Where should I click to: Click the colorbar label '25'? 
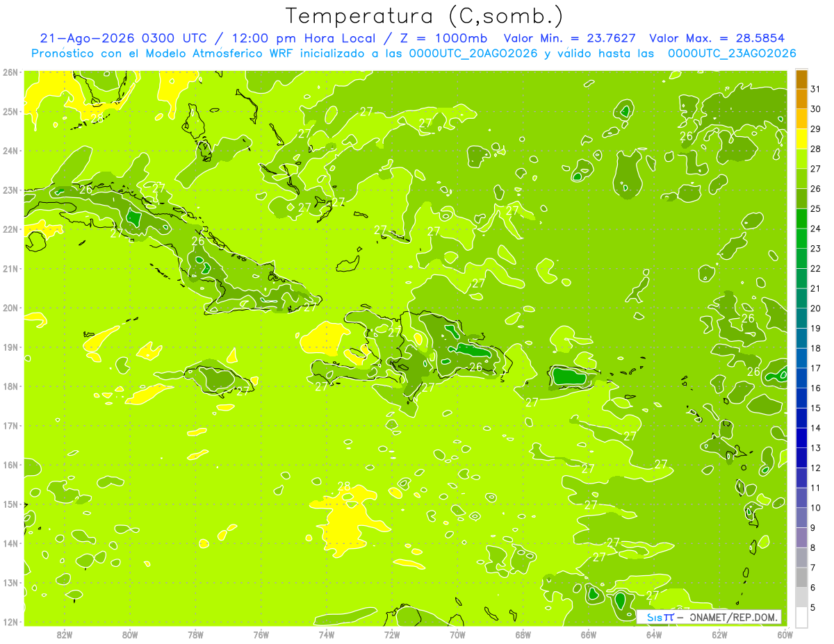pos(816,208)
